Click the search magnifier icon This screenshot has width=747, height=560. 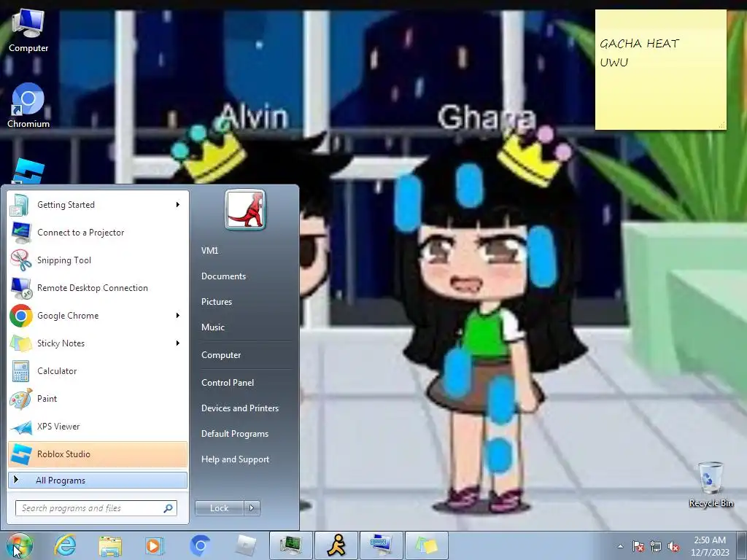[169, 508]
